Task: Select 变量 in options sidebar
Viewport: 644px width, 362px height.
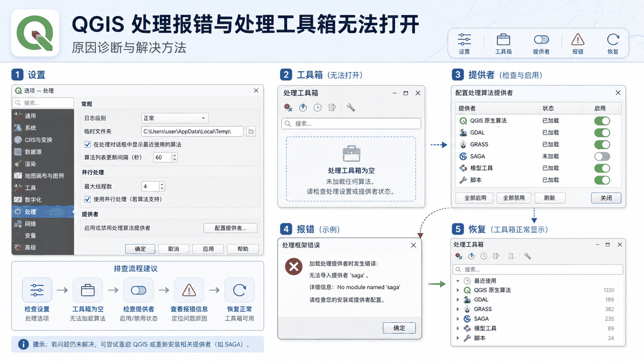Action: click(43, 235)
